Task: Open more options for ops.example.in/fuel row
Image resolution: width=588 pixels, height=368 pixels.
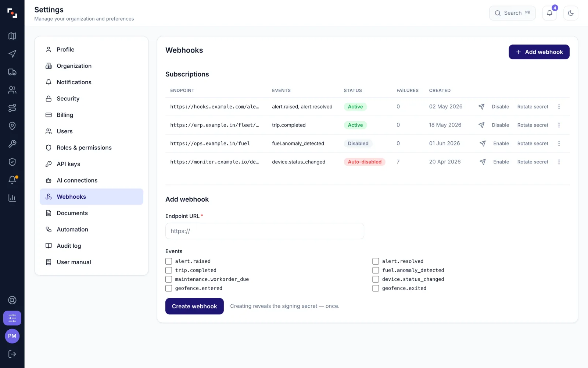Action: tap(559, 144)
